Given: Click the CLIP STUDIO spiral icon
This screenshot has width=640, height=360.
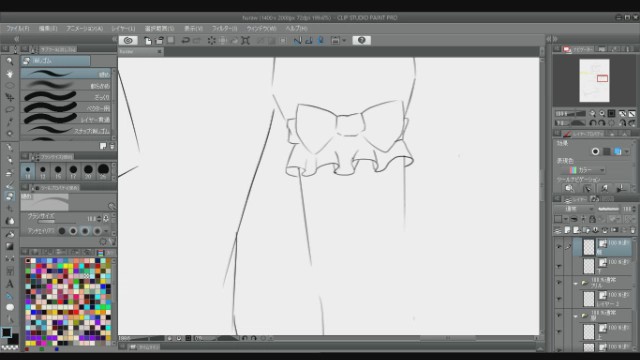Looking at the screenshot, I should click(x=128, y=40).
